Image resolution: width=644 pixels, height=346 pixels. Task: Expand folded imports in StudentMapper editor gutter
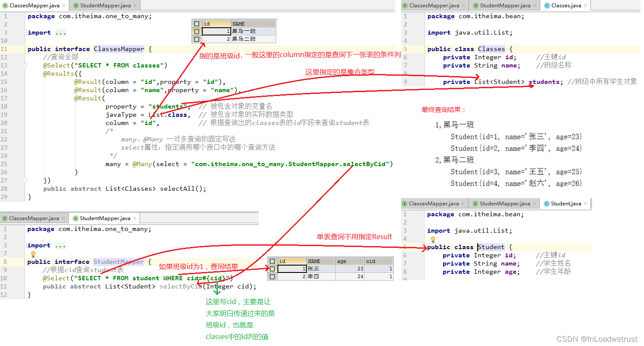24,245
